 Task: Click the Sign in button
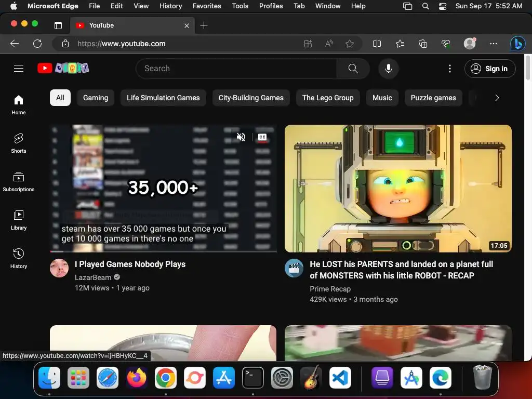coord(490,69)
